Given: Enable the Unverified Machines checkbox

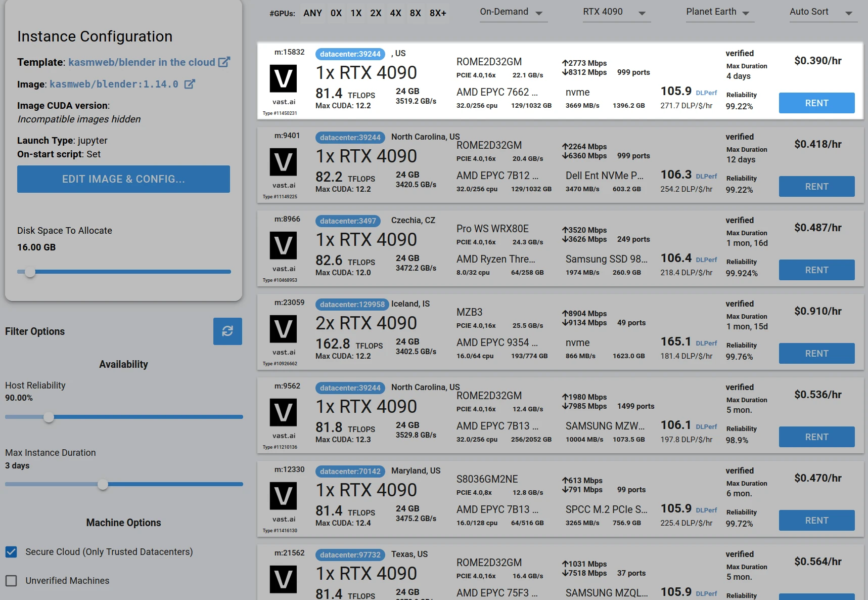Looking at the screenshot, I should 11,581.
